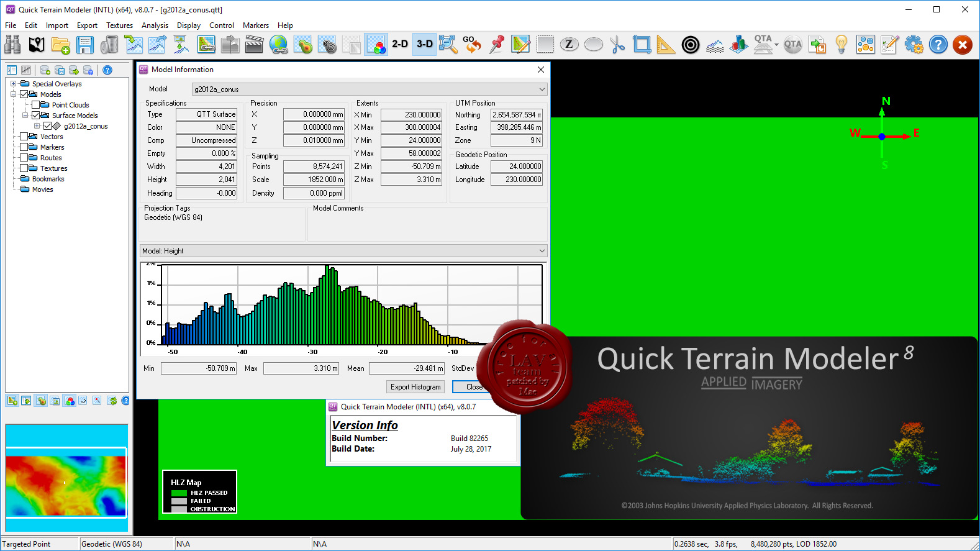
Task: Click the Export Histogram button
Action: pyautogui.click(x=415, y=387)
